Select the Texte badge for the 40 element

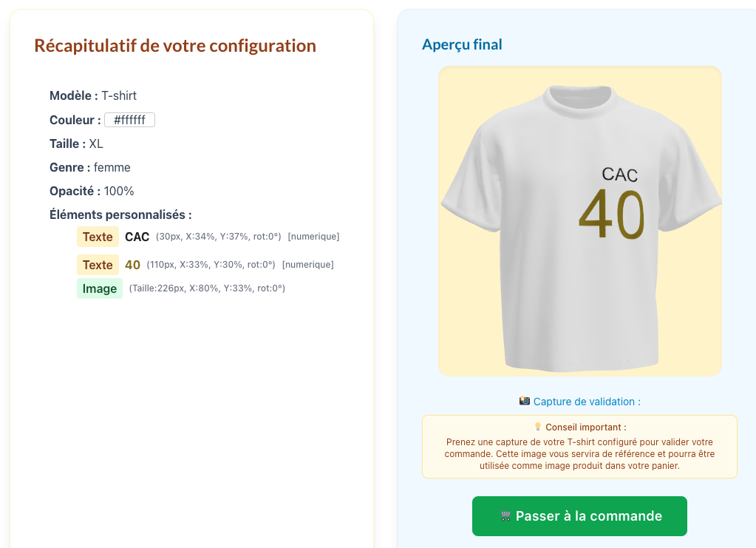tap(98, 265)
